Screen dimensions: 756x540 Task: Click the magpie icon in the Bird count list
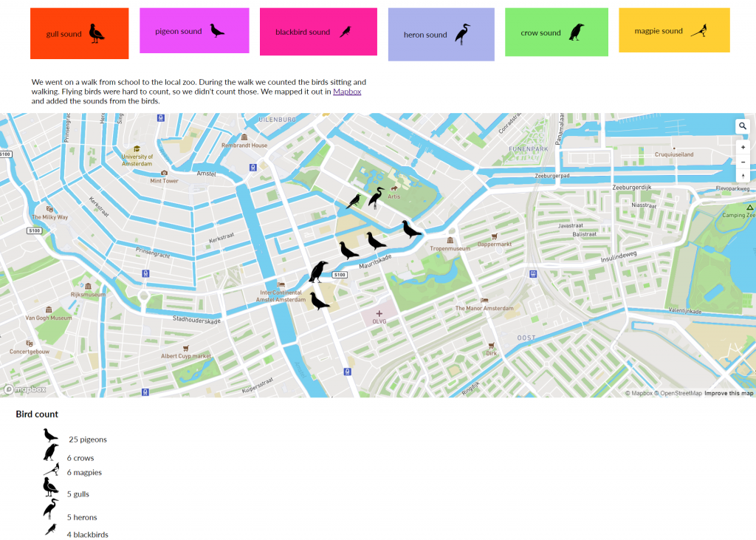52,469
